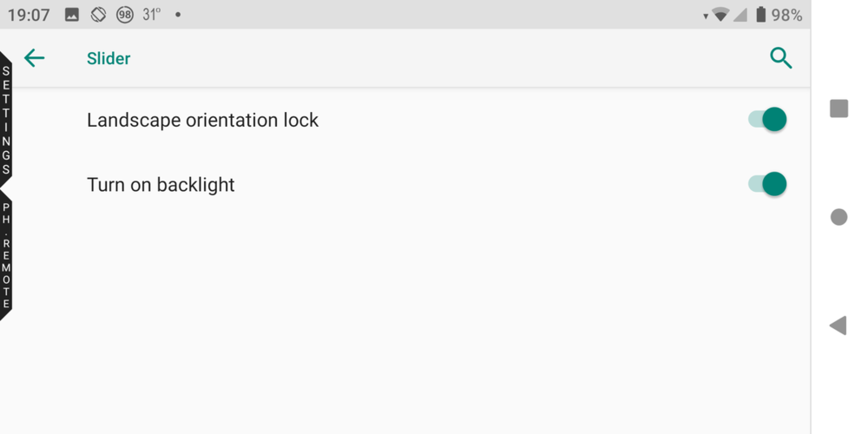The width and height of the screenshot is (868, 434).
Task: Tap the Wi-Fi signal icon
Action: pos(720,15)
